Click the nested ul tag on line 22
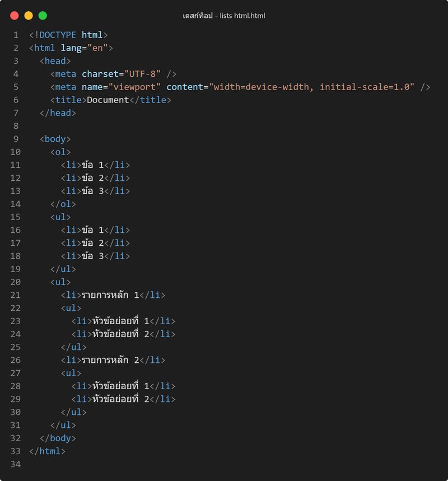448x481 pixels. coord(70,308)
